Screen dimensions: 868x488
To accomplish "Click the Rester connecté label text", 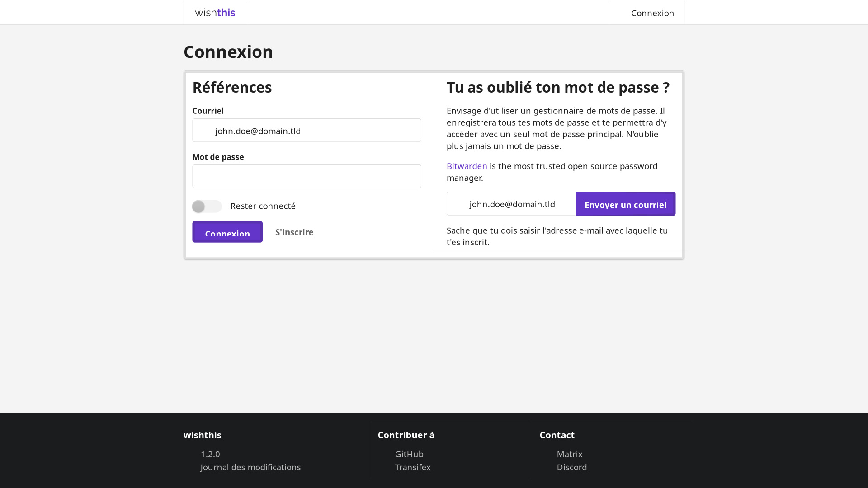I will [x=263, y=206].
